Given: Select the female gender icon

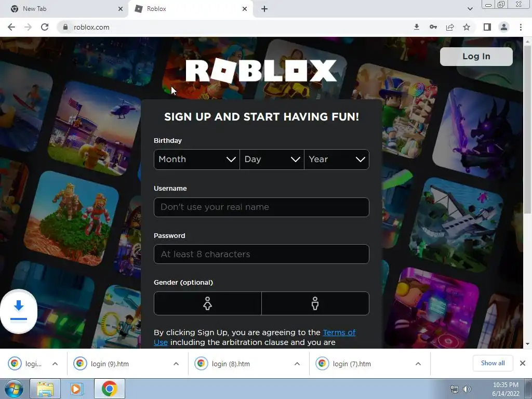Looking at the screenshot, I should (208, 303).
